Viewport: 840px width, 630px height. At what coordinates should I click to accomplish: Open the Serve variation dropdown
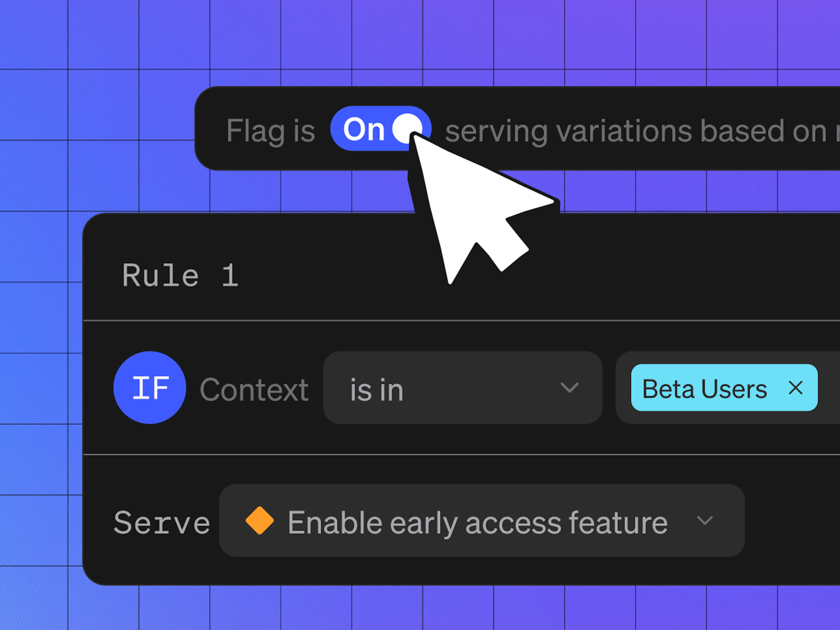coord(481,520)
